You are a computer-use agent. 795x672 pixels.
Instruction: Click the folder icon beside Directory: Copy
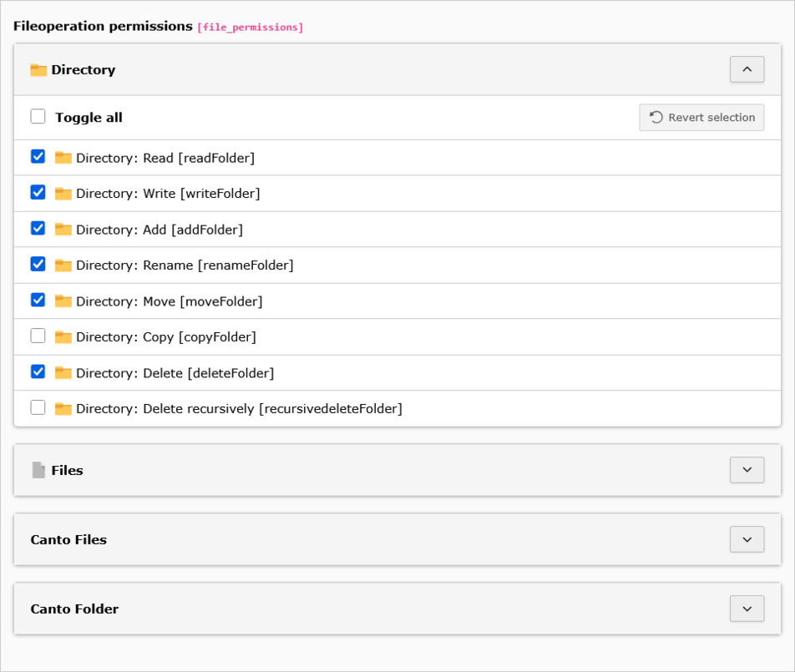pos(63,337)
